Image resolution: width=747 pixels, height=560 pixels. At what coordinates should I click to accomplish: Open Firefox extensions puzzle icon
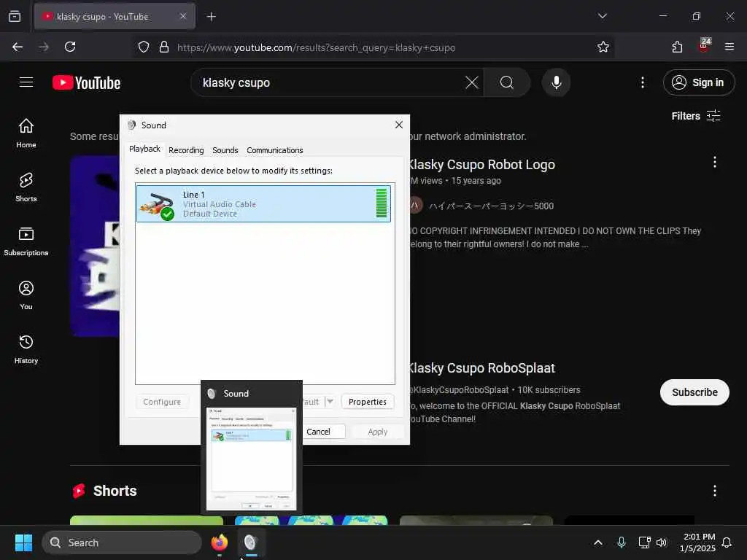pos(677,47)
